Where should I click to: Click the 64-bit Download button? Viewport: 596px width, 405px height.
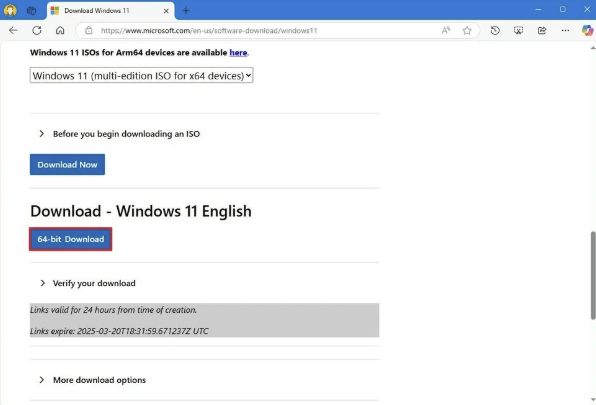71,239
